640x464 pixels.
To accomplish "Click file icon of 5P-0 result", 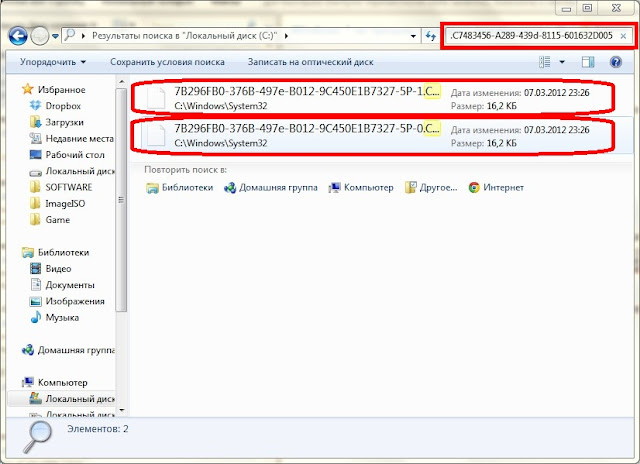I will click(156, 135).
